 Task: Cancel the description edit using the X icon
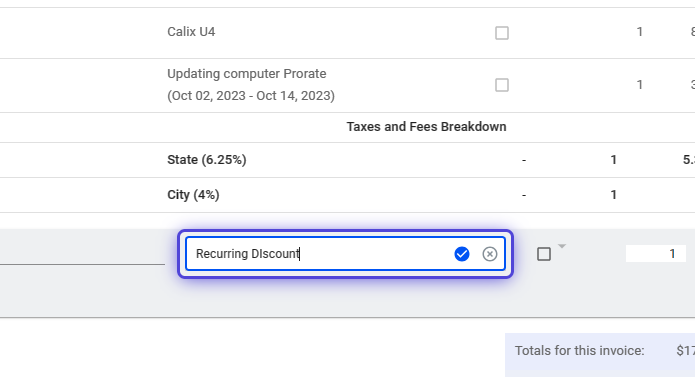coord(489,254)
